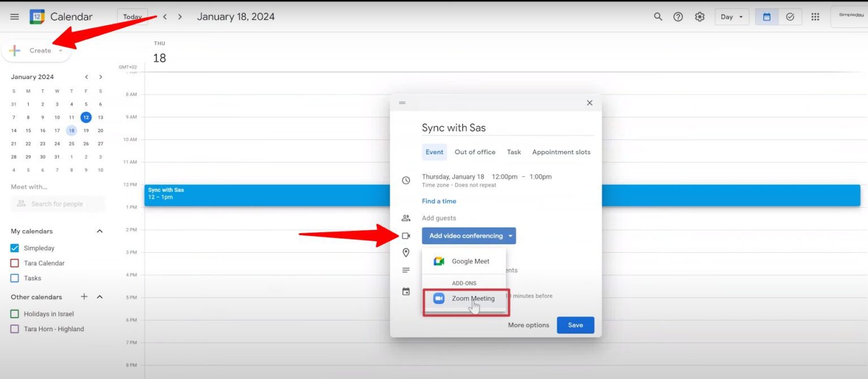
Task: Open the Day view dropdown
Action: tap(731, 16)
